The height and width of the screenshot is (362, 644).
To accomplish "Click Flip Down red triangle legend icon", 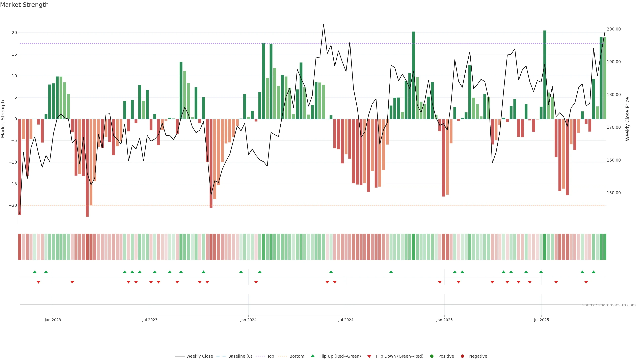I will [x=369, y=356].
